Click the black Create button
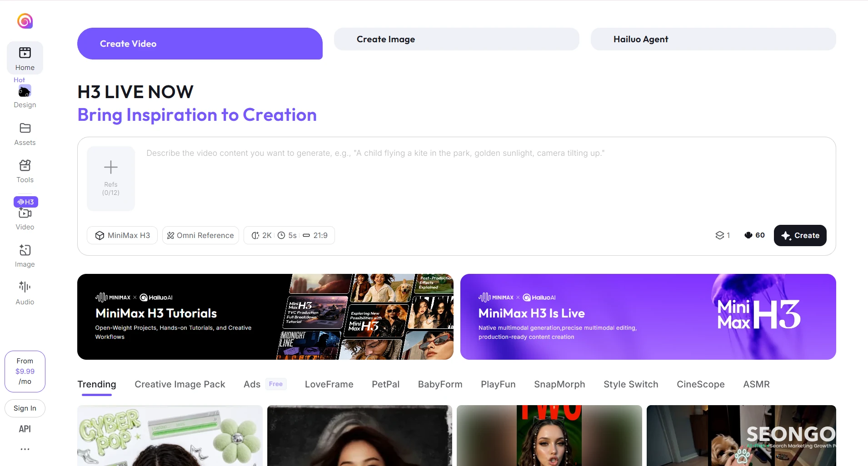Screen dimensions: 868x466 (x=800, y=235)
